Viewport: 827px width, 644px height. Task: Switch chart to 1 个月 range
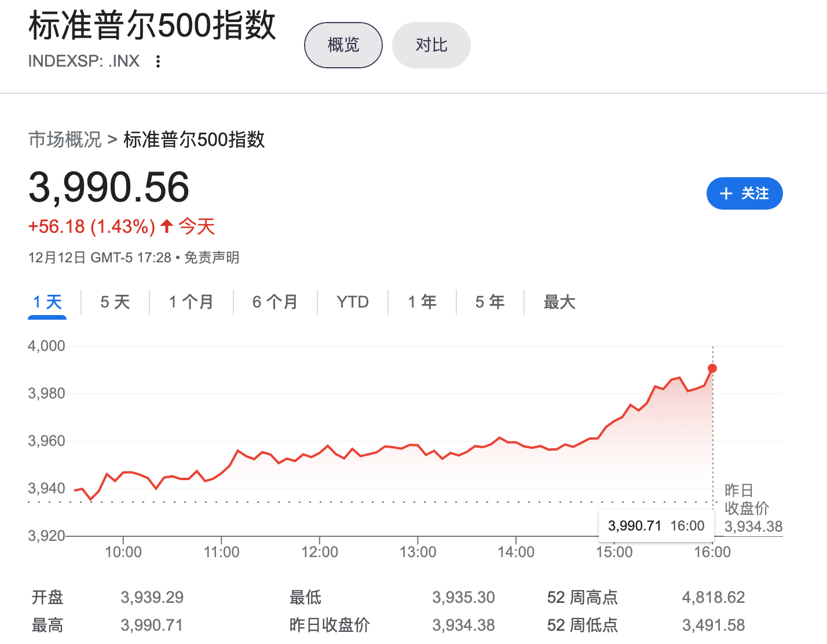coord(191,302)
